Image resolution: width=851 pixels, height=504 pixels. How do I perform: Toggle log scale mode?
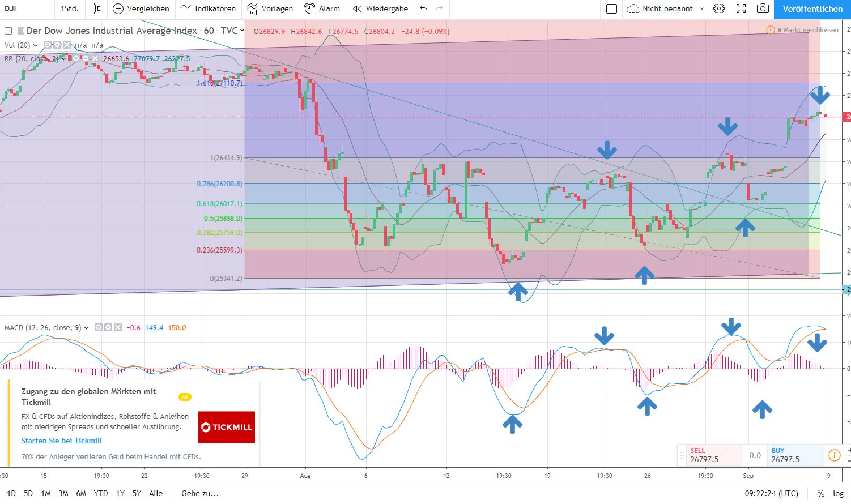pyautogui.click(x=839, y=493)
